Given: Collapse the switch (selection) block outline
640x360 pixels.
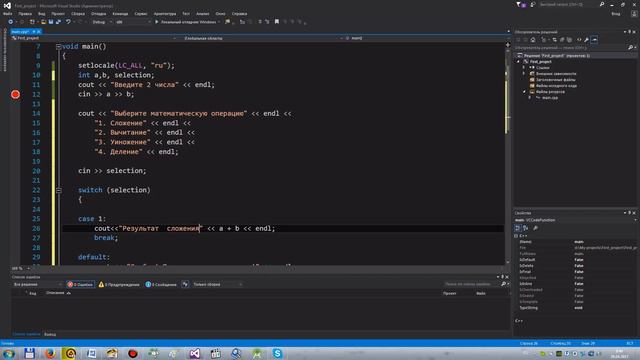Looking at the screenshot, I should pos(58,190).
